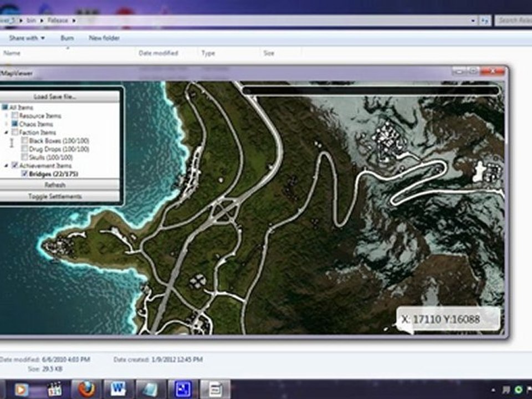Expand the Resource Items tree node
Image resolution: width=532 pixels, height=399 pixels.
click(6, 116)
